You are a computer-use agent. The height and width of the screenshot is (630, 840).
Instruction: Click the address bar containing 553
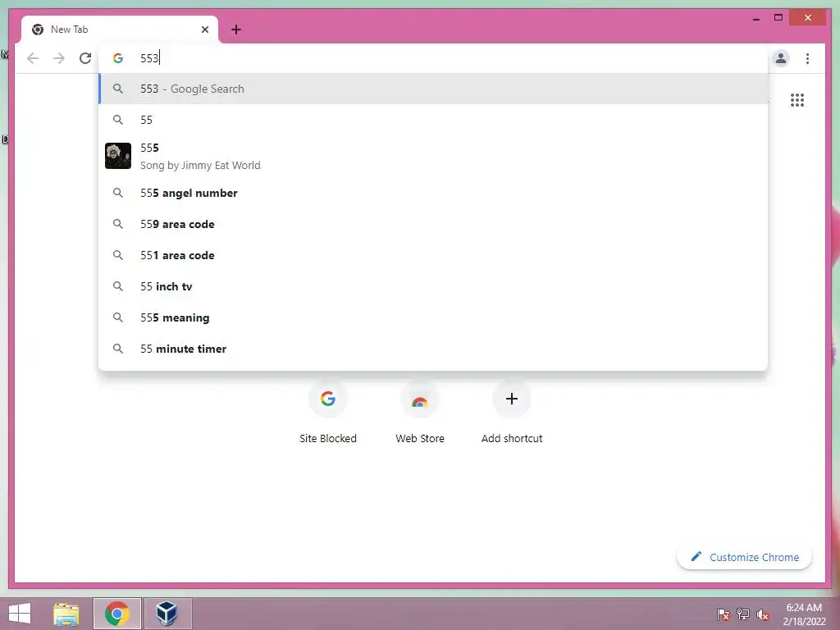[x=433, y=58]
